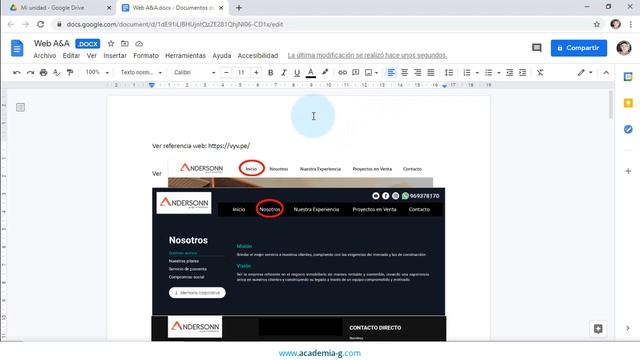Increase indent
The image size is (640, 360).
pyautogui.click(x=522, y=73)
